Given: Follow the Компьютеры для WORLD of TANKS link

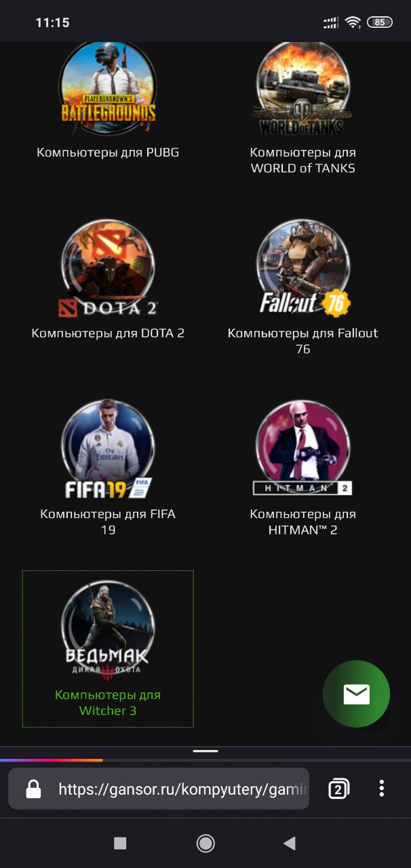Looking at the screenshot, I should click(303, 160).
